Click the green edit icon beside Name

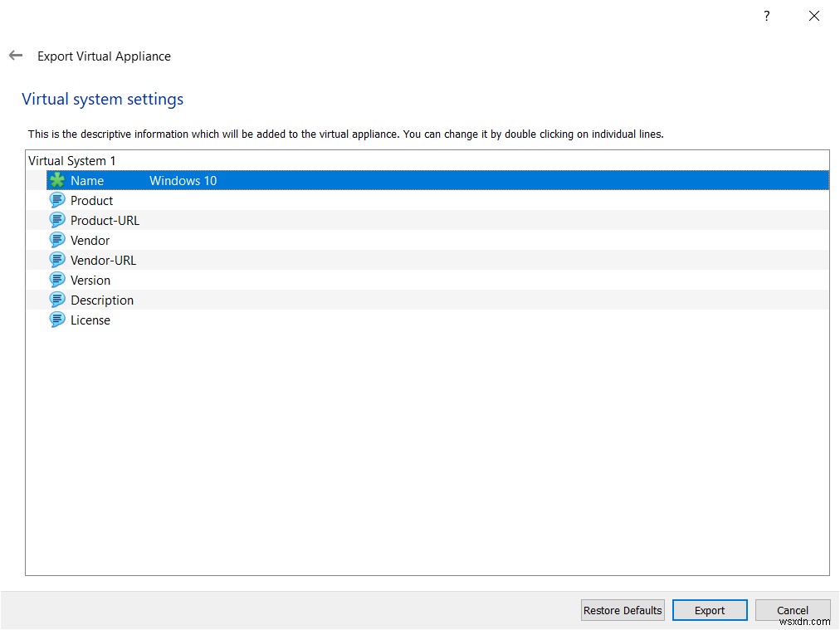click(x=56, y=180)
